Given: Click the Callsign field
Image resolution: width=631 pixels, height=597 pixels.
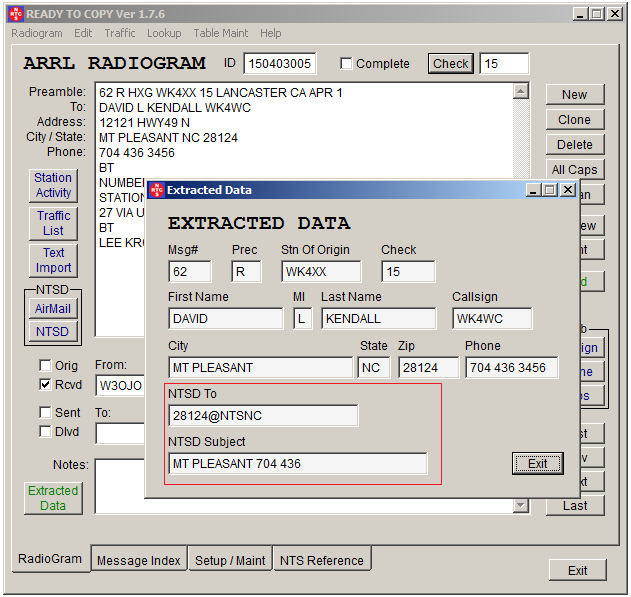Looking at the screenshot, I should 492,319.
